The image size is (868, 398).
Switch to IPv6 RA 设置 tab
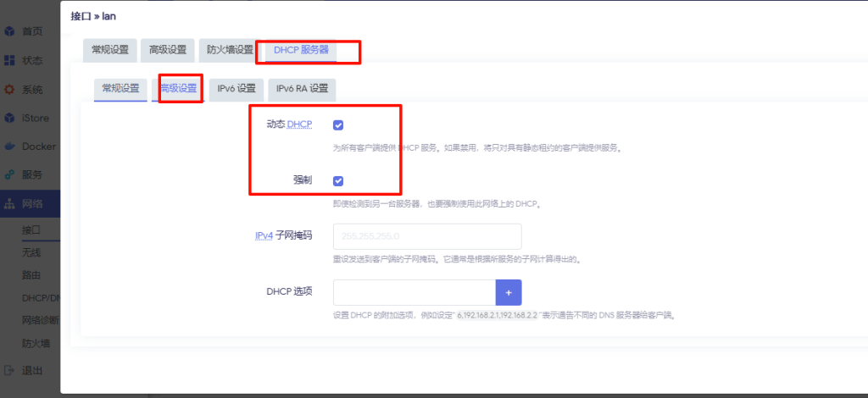303,88
